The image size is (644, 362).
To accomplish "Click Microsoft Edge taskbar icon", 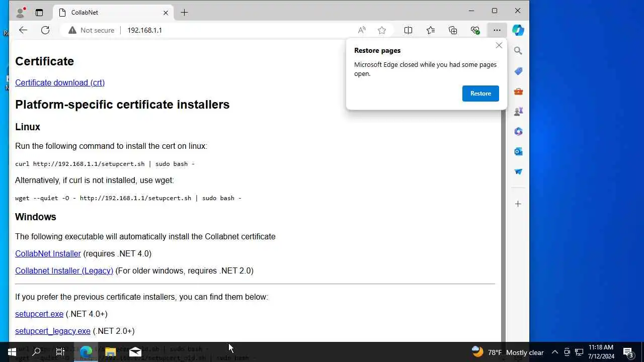I will (86, 352).
